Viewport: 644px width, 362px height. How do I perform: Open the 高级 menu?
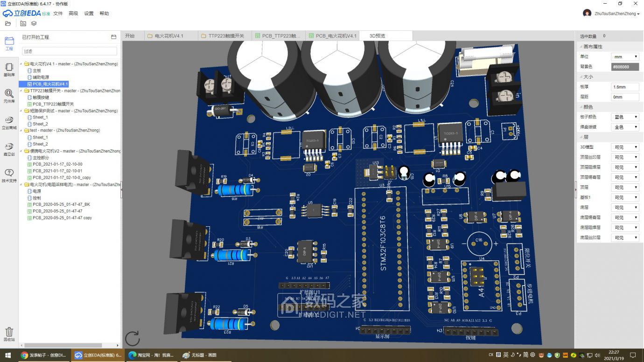click(x=73, y=14)
